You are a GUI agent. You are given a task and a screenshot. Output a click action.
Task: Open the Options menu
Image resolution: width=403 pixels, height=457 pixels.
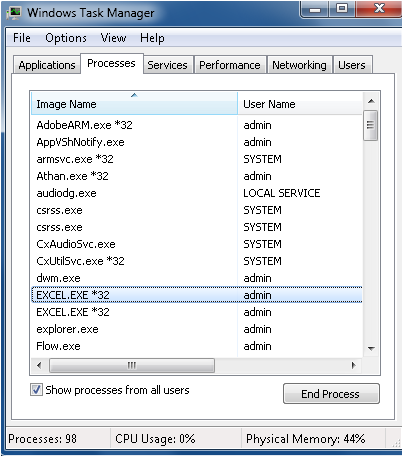point(66,38)
